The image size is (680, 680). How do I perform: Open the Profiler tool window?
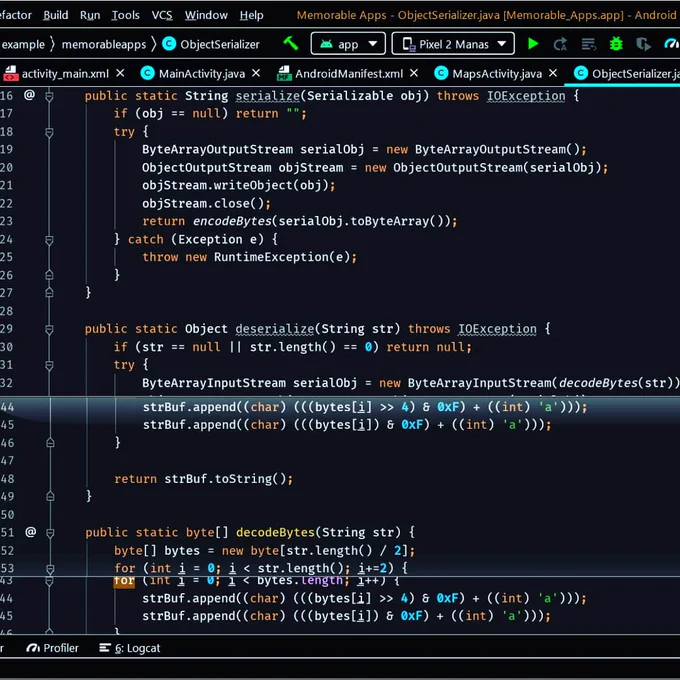[x=52, y=648]
